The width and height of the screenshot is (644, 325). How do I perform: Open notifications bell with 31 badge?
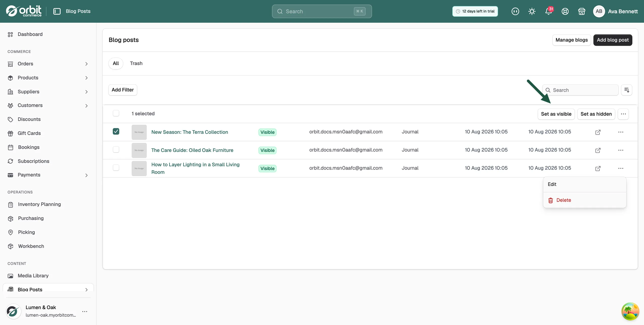click(549, 11)
